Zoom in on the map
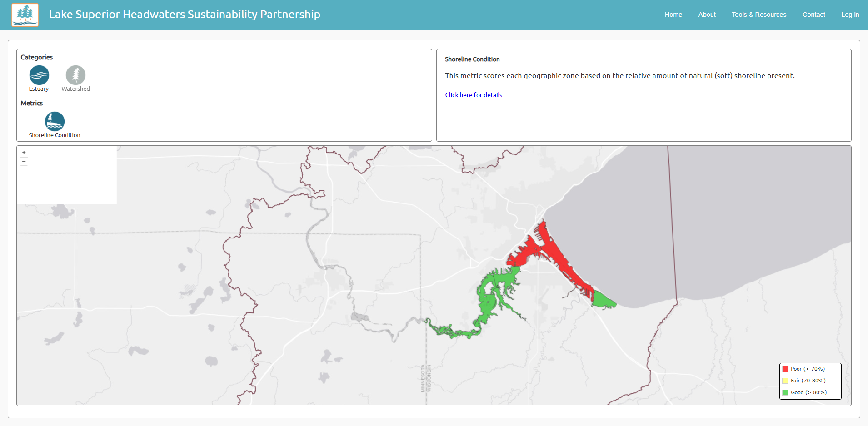This screenshot has width=868, height=426. click(24, 153)
